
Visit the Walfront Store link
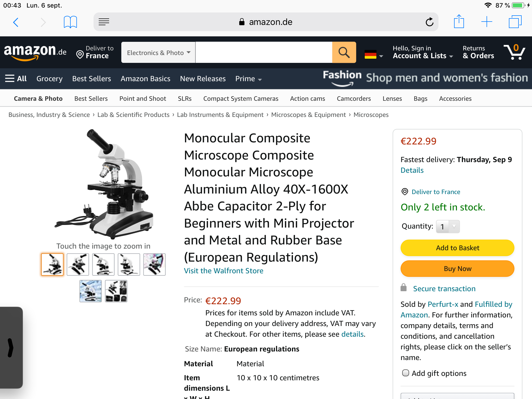pyautogui.click(x=223, y=271)
